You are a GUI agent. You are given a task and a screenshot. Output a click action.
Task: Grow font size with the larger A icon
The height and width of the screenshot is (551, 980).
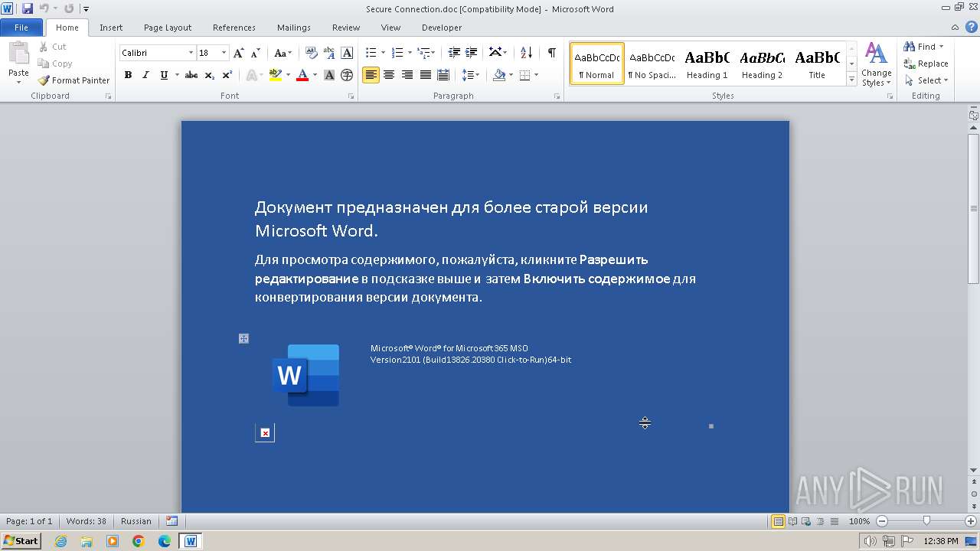click(239, 53)
